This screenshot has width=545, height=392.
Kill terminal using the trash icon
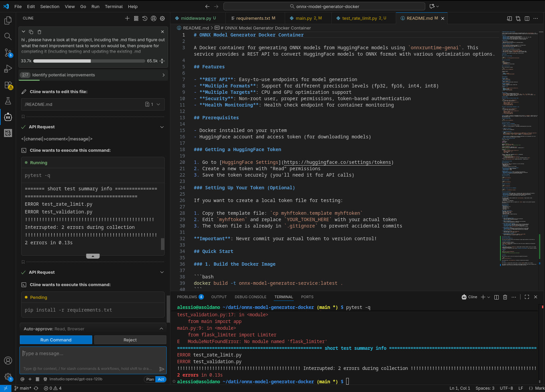(x=505, y=297)
